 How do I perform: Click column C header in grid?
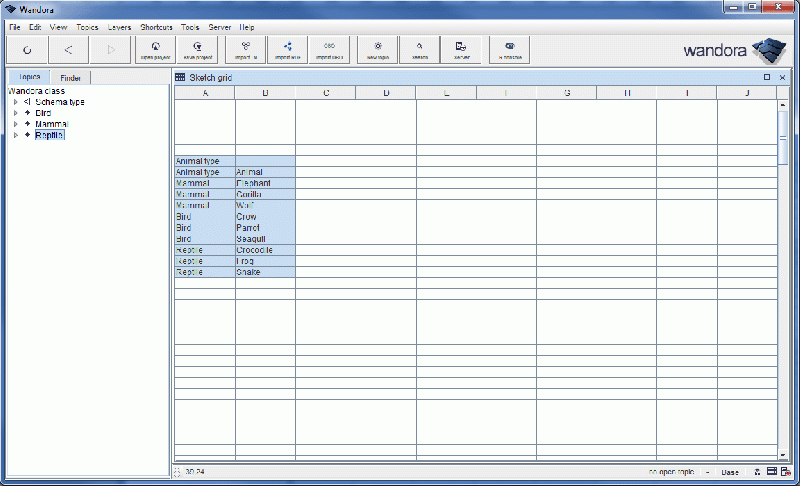tap(326, 93)
